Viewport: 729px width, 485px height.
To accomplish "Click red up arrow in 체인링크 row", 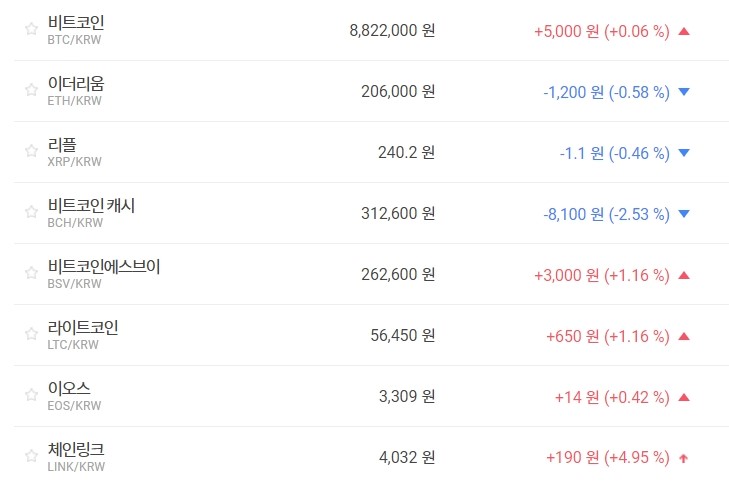I will 684,458.
